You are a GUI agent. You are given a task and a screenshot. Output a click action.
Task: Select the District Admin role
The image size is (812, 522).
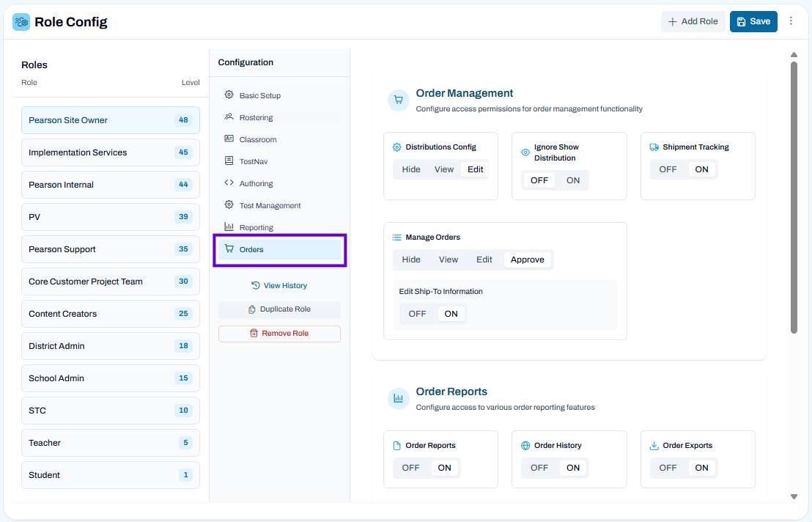point(111,346)
